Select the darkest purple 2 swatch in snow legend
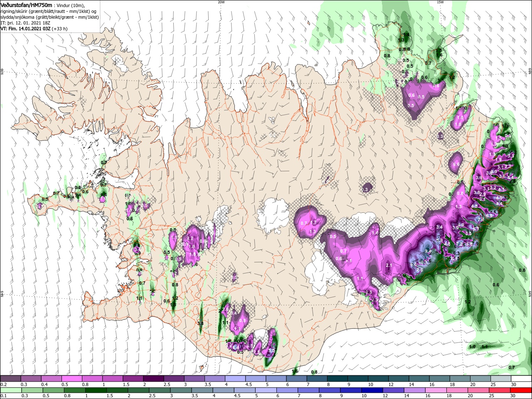This screenshot has width=532, height=399. tap(153, 379)
